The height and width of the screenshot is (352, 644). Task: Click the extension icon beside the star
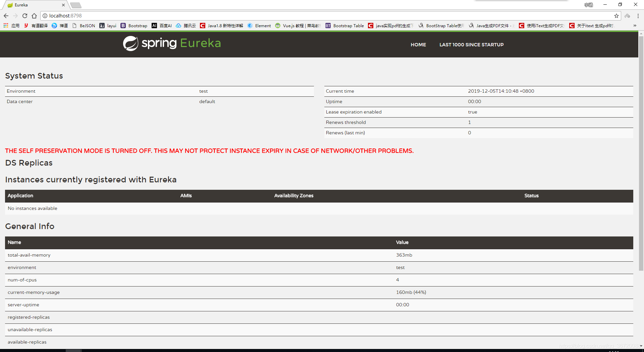click(627, 16)
